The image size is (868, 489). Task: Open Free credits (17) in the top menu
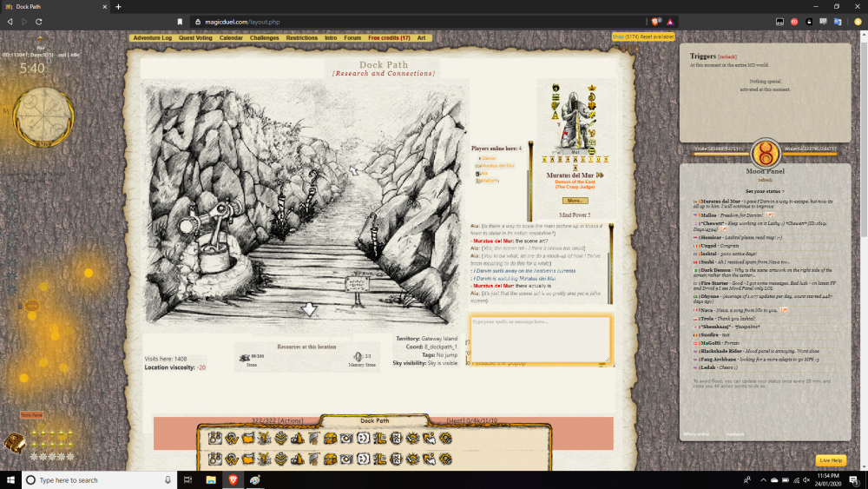click(x=389, y=38)
